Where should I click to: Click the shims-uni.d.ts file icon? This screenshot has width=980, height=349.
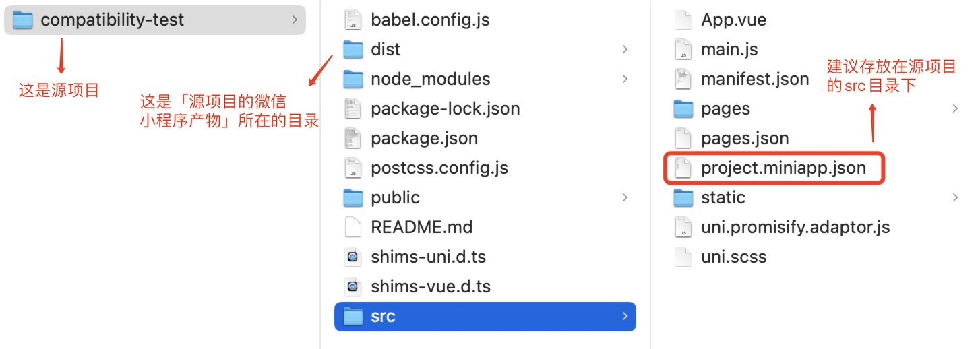point(353,257)
